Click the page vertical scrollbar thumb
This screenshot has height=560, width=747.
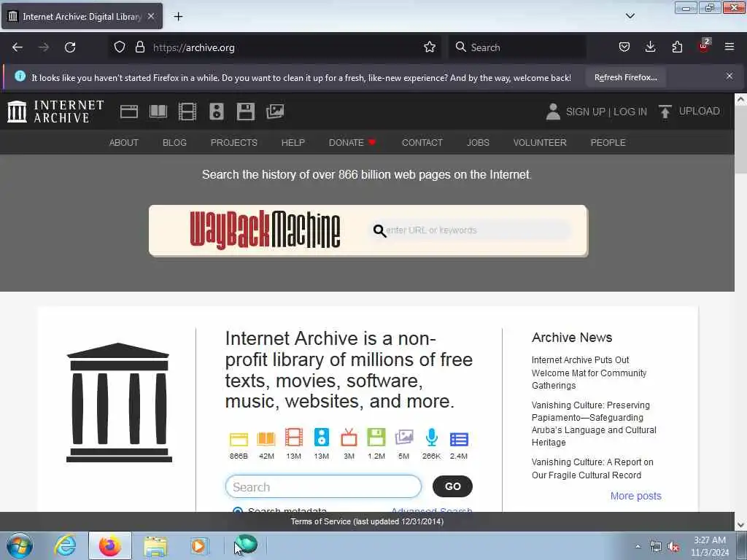(740, 141)
